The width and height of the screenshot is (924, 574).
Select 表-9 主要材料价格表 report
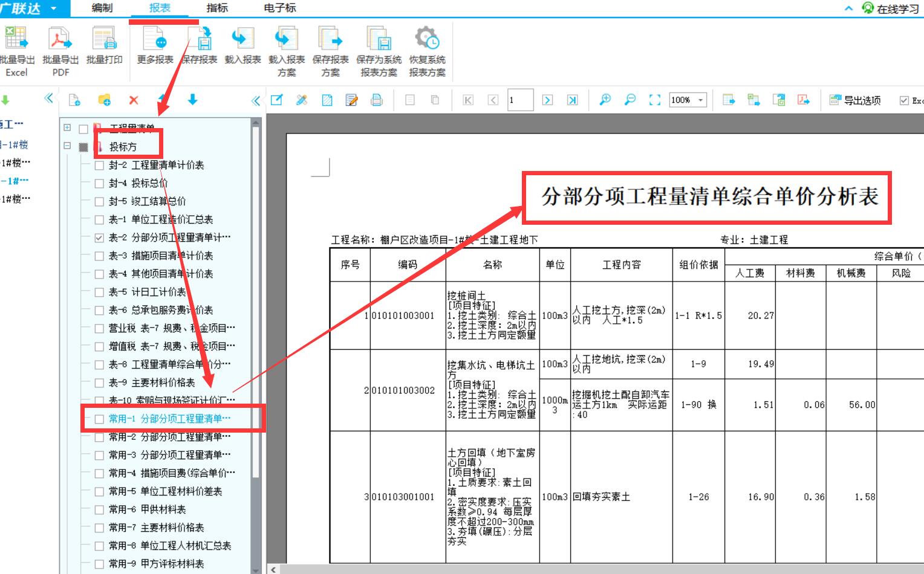[x=152, y=382]
